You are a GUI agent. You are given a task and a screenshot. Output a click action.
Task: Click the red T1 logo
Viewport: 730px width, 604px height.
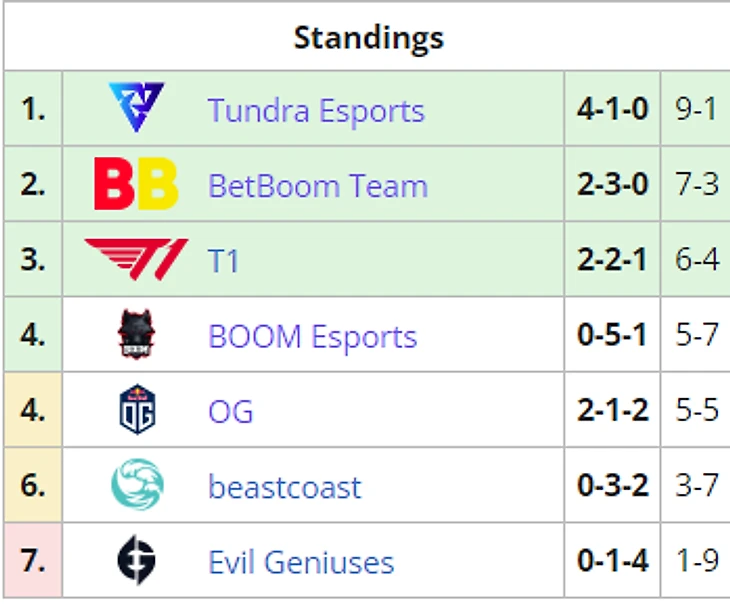coord(137,259)
